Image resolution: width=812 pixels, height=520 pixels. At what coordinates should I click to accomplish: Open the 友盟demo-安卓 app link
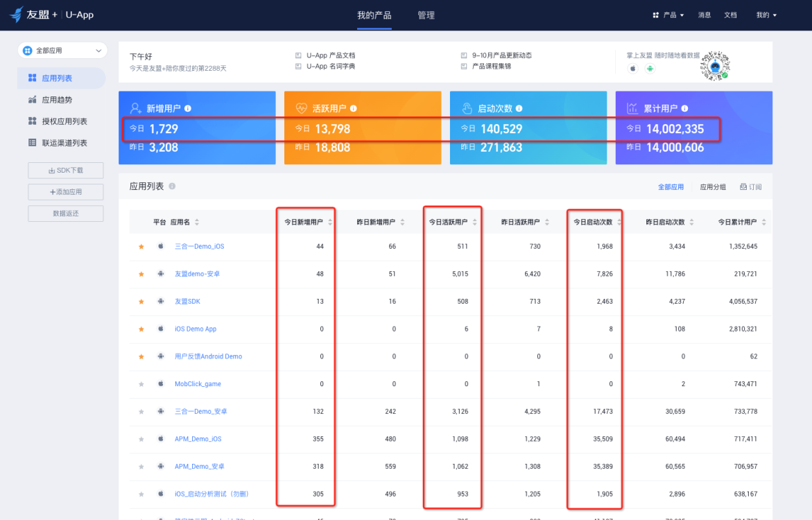[x=198, y=274]
